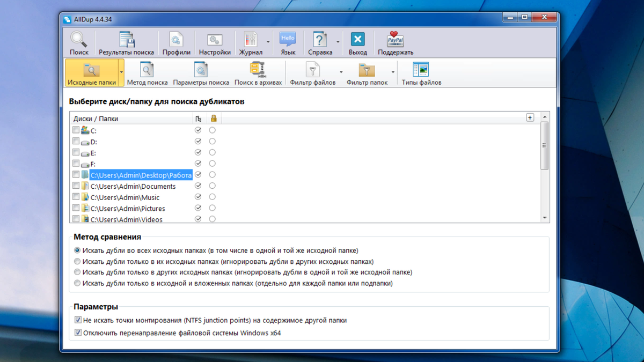Open Результаты поиска toolbar icon
This screenshot has width=644, height=362.
[127, 40]
